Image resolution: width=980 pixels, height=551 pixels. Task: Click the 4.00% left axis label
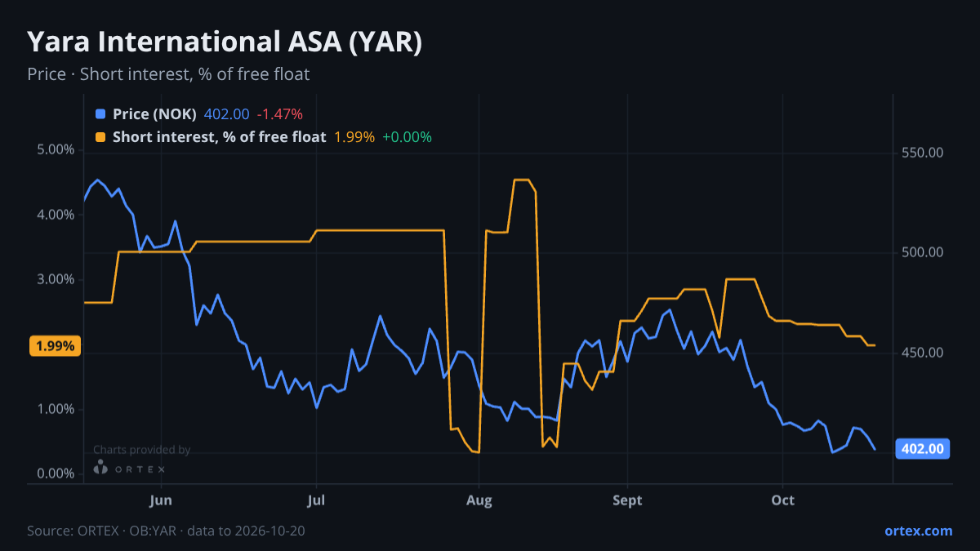[x=56, y=215]
